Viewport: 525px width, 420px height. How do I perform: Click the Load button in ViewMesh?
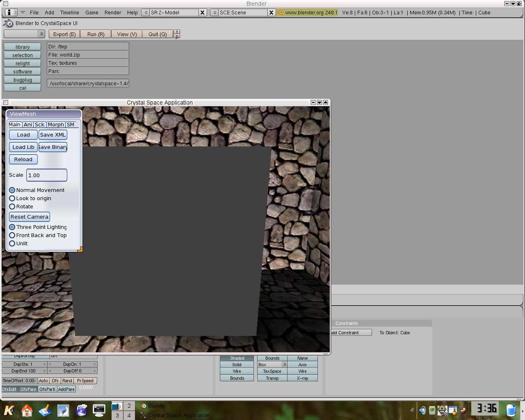tap(23, 135)
